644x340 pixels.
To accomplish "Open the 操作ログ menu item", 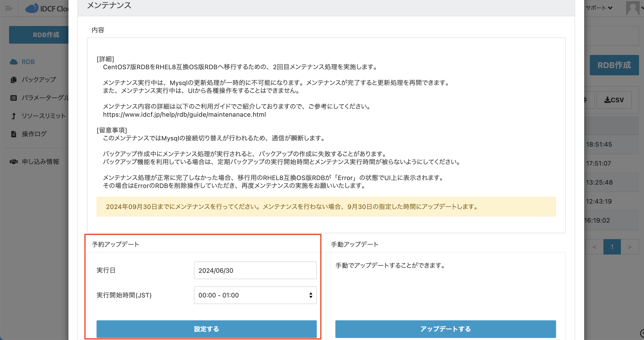I will pos(34,134).
